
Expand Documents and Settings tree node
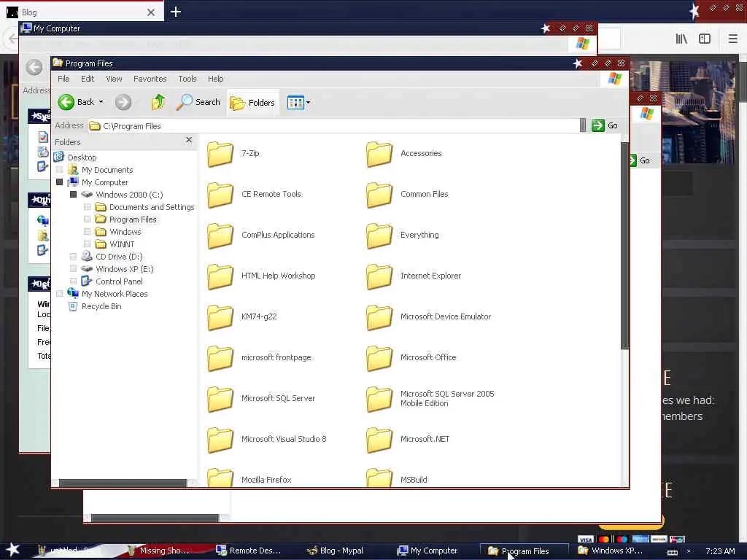pyautogui.click(x=88, y=206)
